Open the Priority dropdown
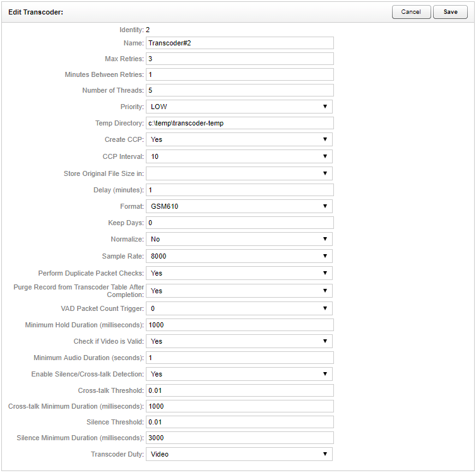 [239, 107]
